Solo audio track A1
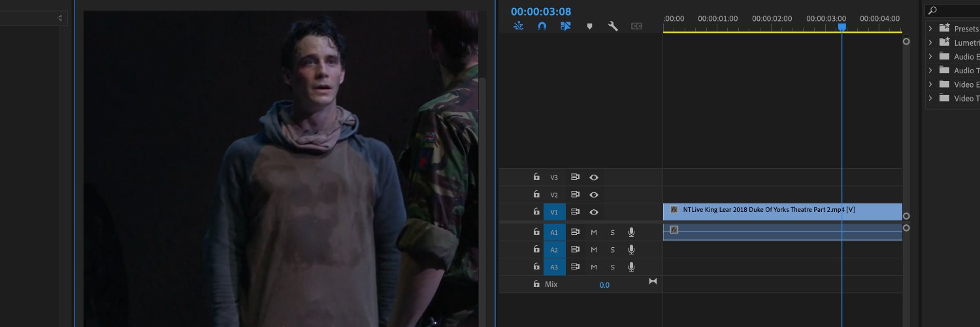Viewport: 980px width, 327px height. pos(613,232)
